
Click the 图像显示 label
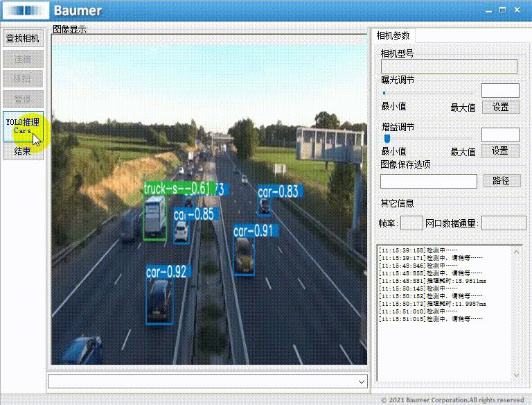tap(69, 29)
